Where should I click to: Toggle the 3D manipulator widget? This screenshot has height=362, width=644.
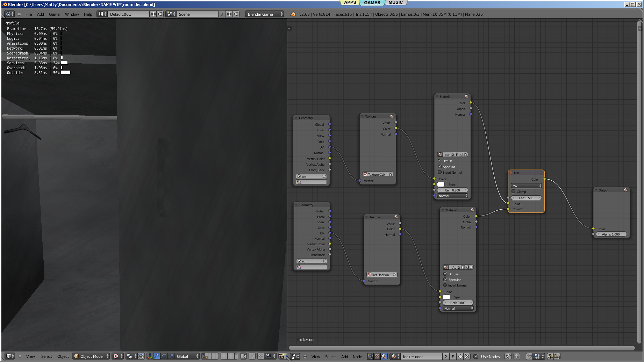150,356
